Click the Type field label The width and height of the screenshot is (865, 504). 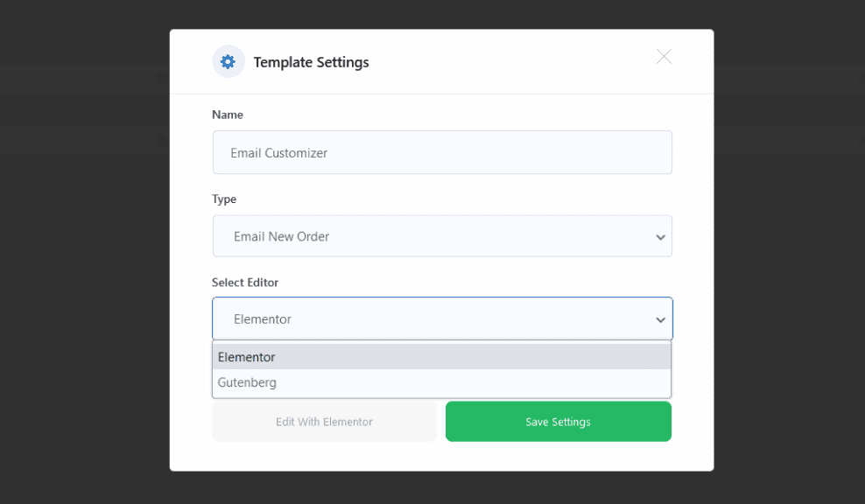pos(224,199)
